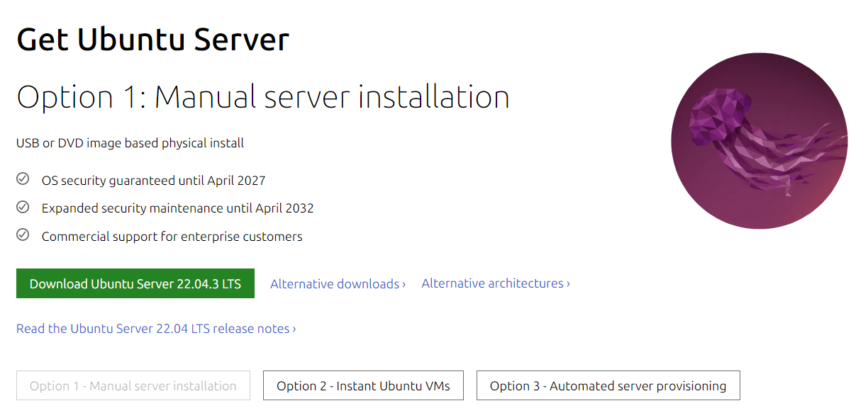Switch to Option 2 - Instant Ubuntu VMs
This screenshot has width=868, height=413.
[x=363, y=385]
